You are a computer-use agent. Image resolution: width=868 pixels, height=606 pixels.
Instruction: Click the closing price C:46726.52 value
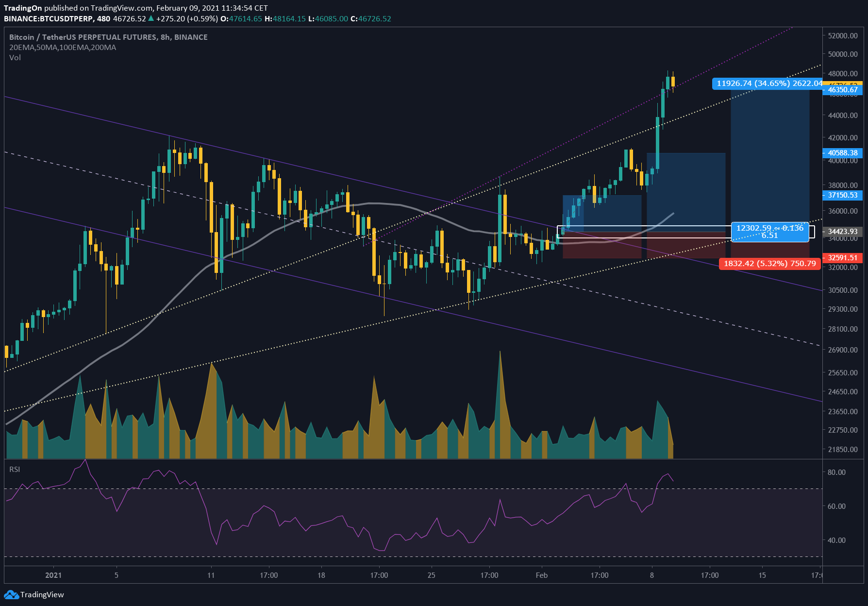coord(371,18)
